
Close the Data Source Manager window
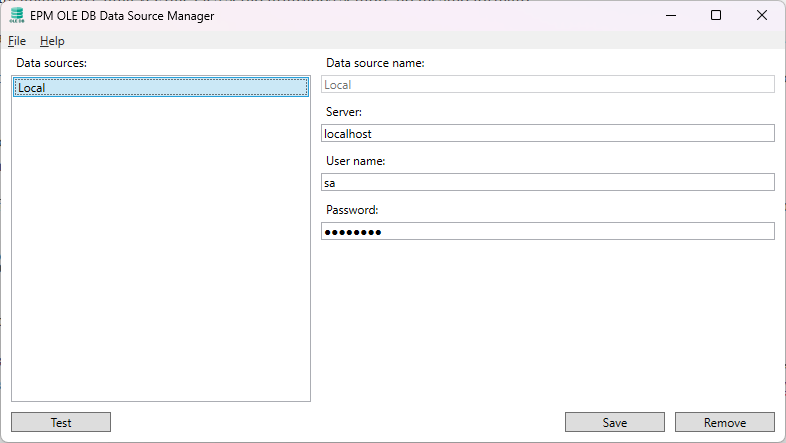(761, 16)
